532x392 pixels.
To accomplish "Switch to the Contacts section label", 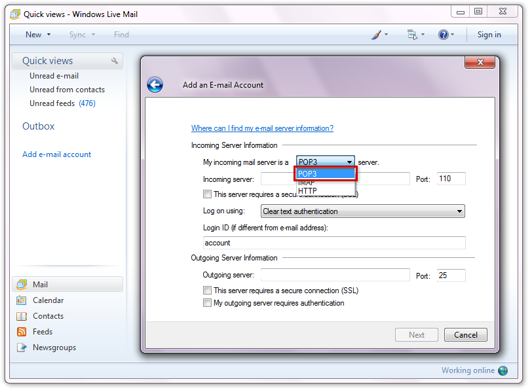I will pos(48,316).
